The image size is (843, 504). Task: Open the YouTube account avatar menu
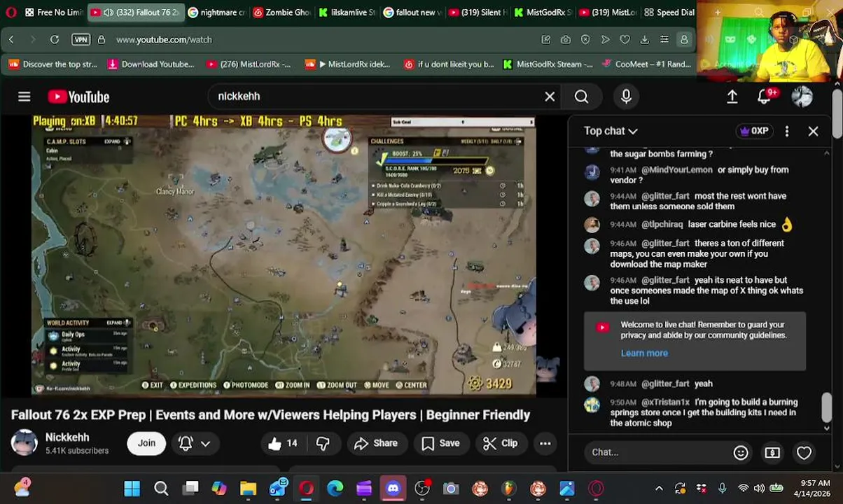(802, 97)
